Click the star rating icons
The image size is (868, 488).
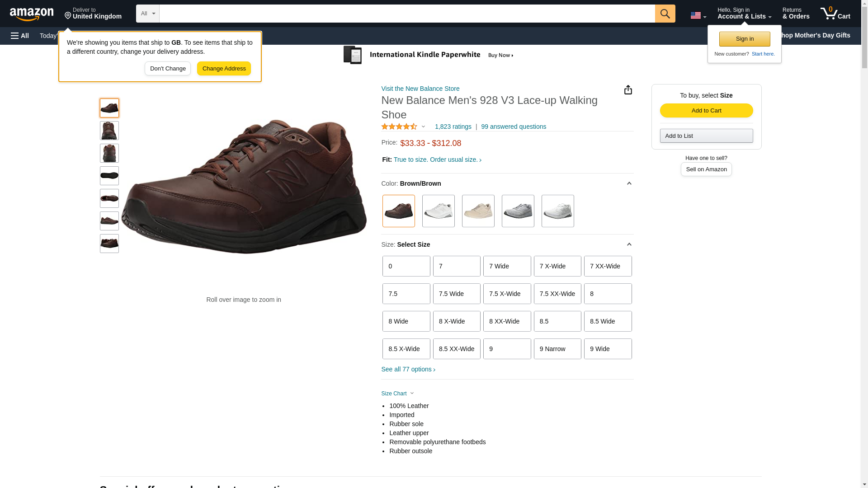click(399, 127)
